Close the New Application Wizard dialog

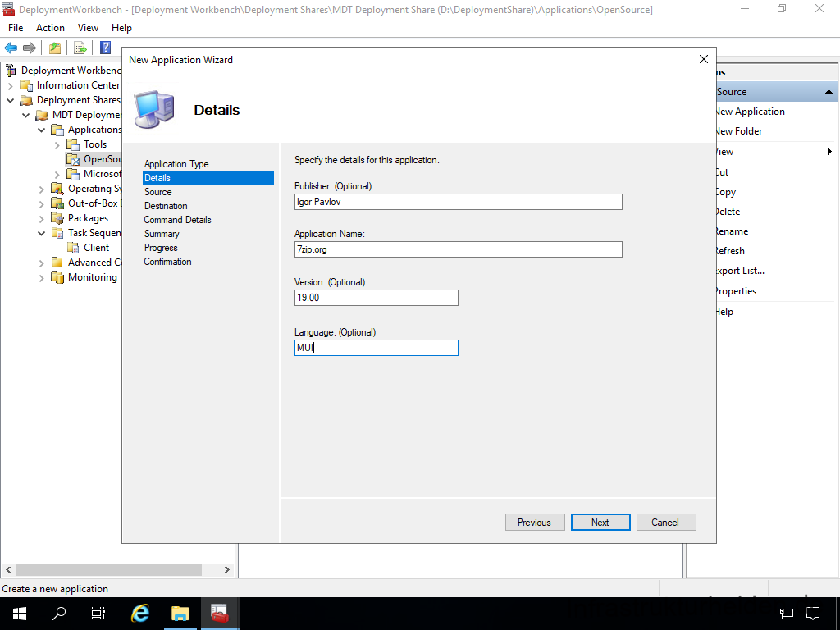(x=703, y=59)
